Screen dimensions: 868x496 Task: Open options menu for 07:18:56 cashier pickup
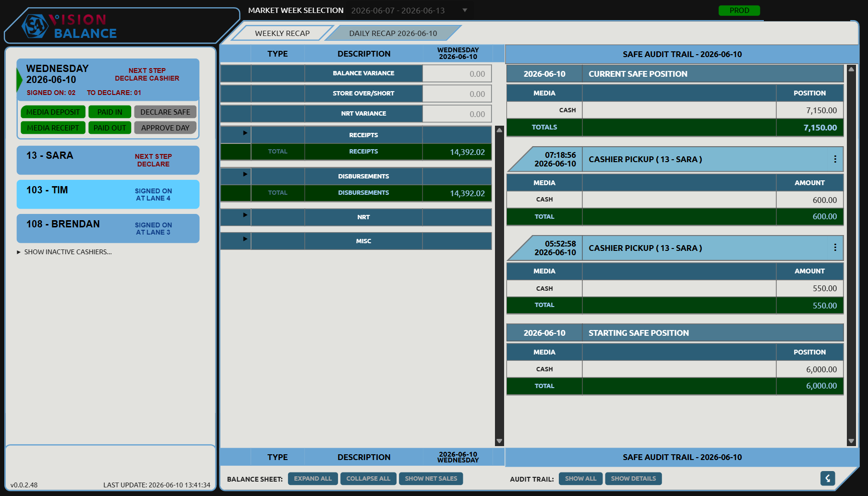pos(835,159)
